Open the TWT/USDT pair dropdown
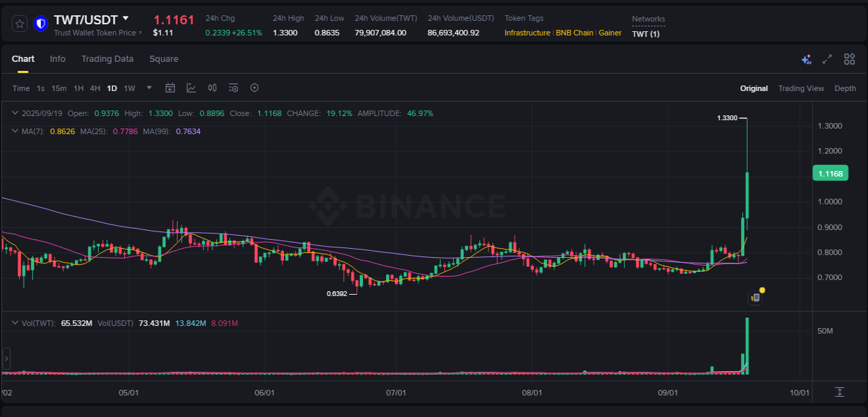The image size is (868, 417). [x=126, y=18]
